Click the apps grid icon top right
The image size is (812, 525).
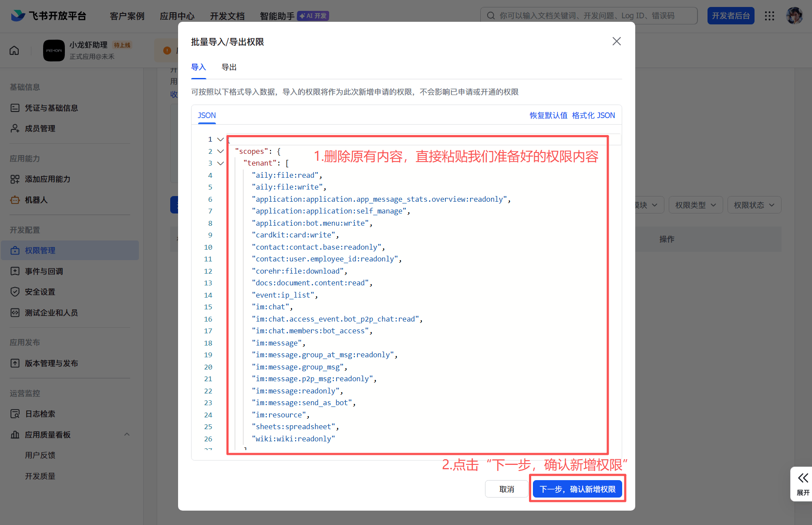tap(770, 16)
